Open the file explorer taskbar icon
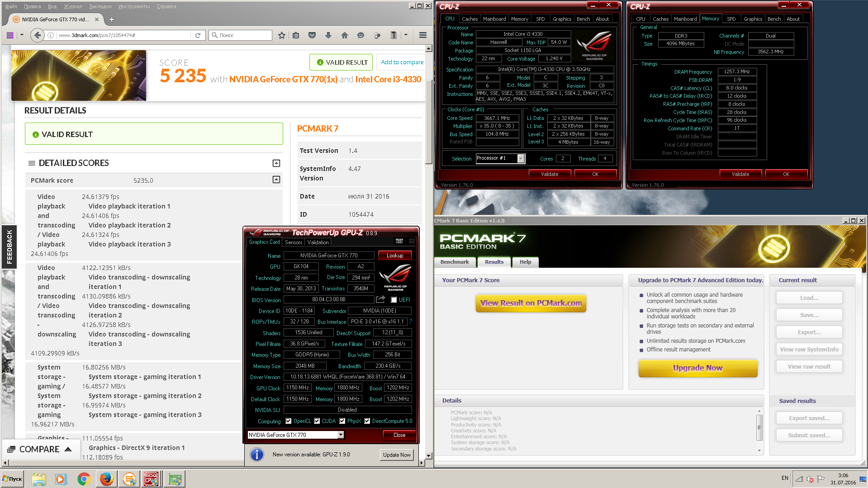Screen dimensions: 868x488 [x=39, y=479]
